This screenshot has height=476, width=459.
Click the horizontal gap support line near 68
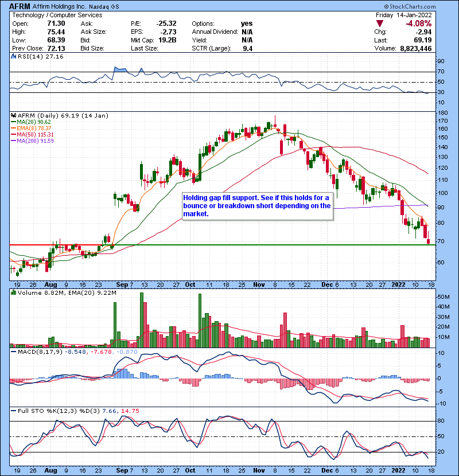pos(223,245)
